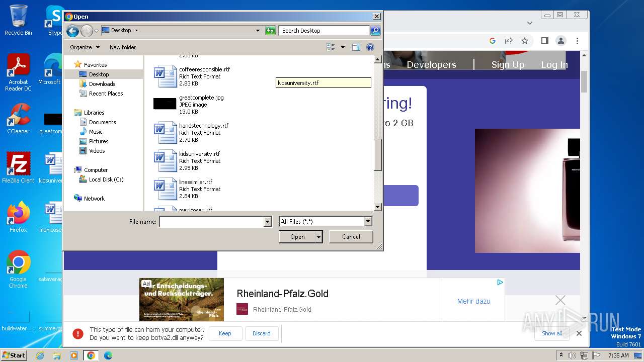The width and height of the screenshot is (644, 362).
Task: Open Windows Explorer taskbar icon
Action: point(57,355)
